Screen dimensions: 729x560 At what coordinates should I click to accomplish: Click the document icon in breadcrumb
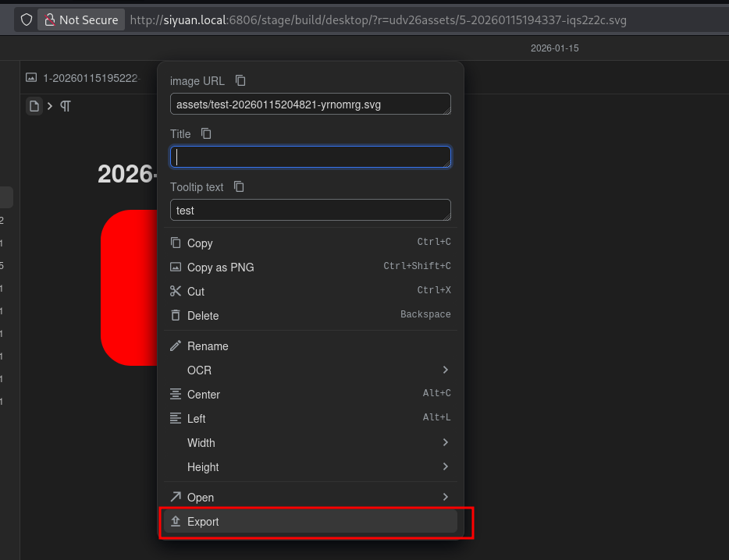pos(34,106)
